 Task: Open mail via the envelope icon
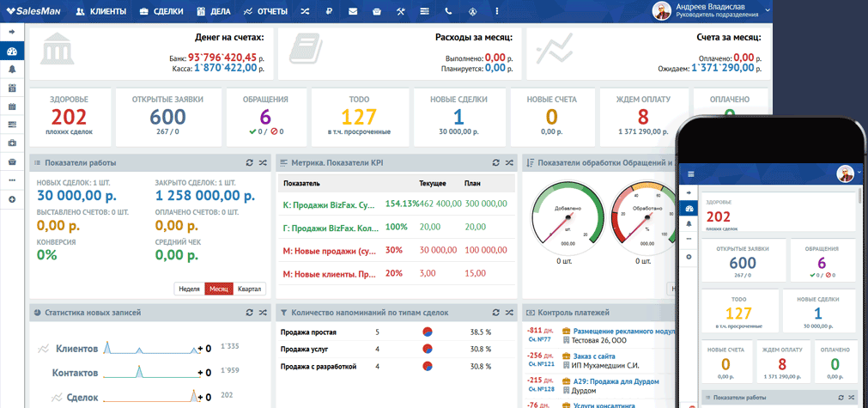click(353, 12)
